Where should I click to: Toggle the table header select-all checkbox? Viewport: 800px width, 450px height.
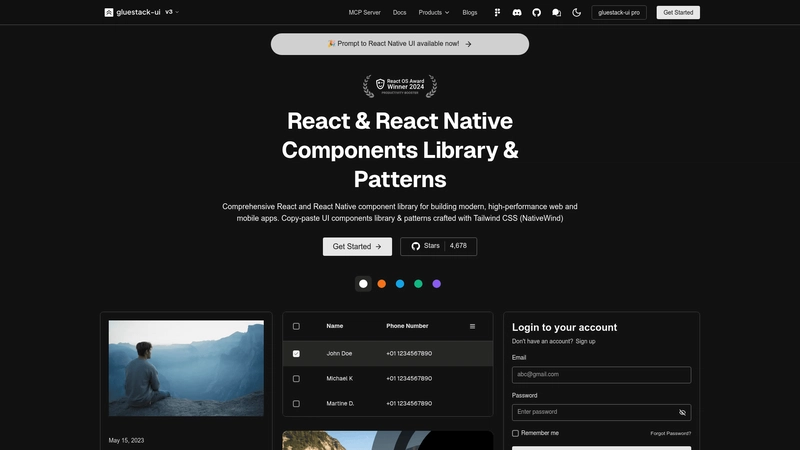tap(296, 327)
